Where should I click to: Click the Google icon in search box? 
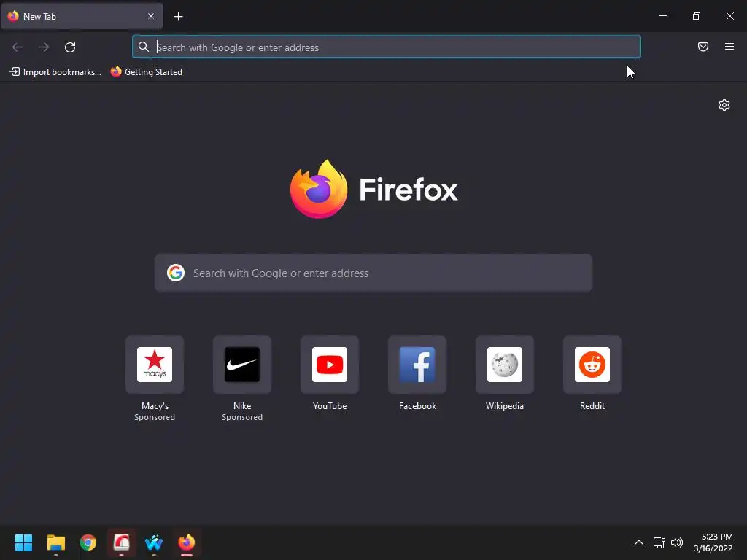point(176,273)
